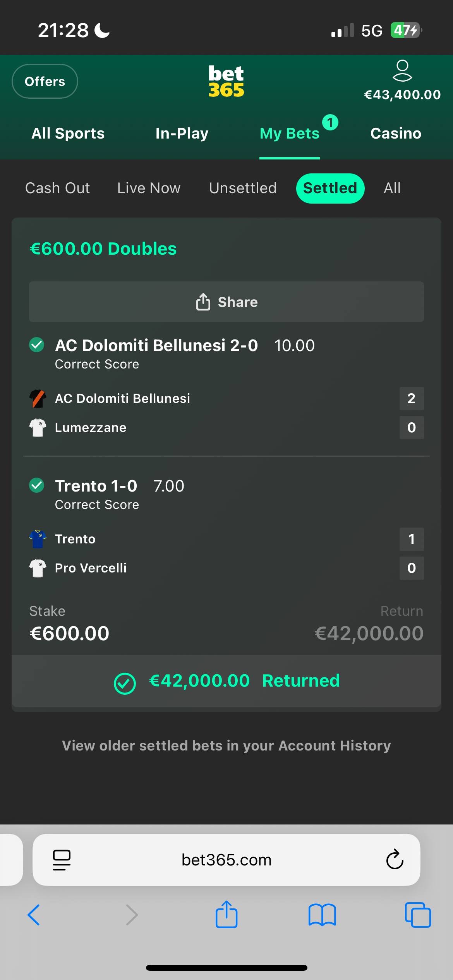This screenshot has height=980, width=453.
Task: Show open Safari tabs icon
Action: click(417, 915)
